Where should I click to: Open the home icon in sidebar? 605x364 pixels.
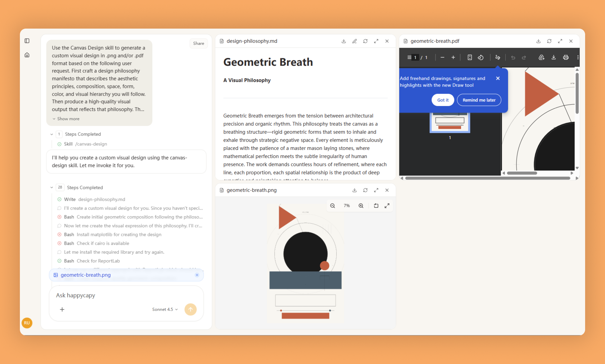(27, 55)
